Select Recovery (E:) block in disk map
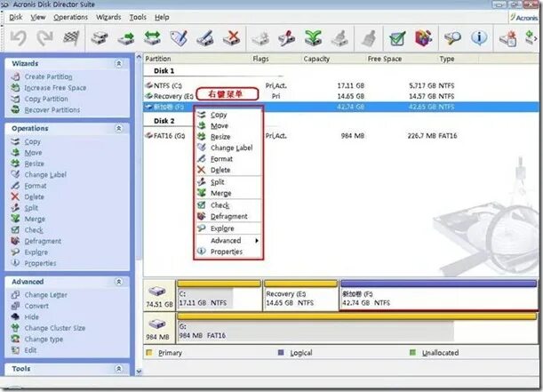 (x=300, y=295)
